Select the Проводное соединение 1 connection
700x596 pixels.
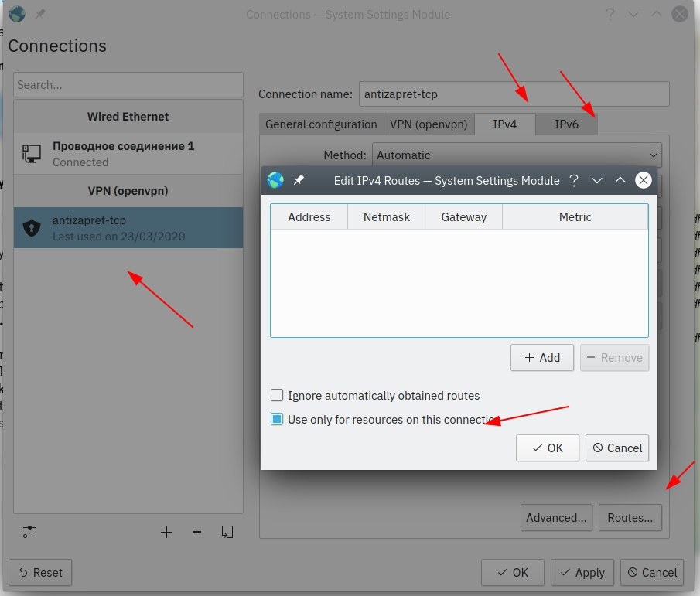[128, 154]
